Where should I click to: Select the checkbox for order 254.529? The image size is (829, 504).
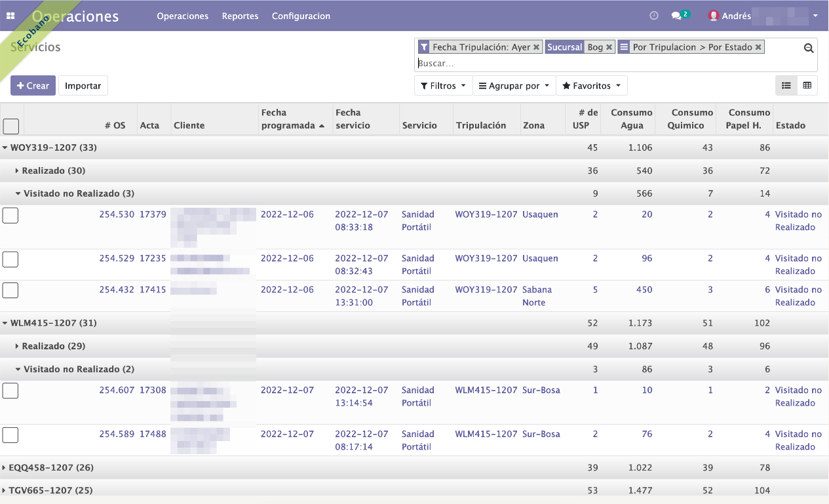click(10, 259)
